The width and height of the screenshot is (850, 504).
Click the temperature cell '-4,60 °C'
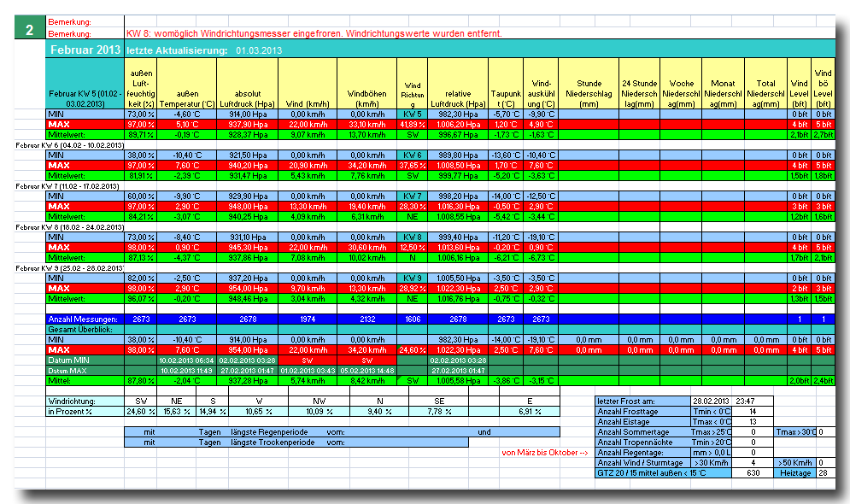[x=187, y=114]
